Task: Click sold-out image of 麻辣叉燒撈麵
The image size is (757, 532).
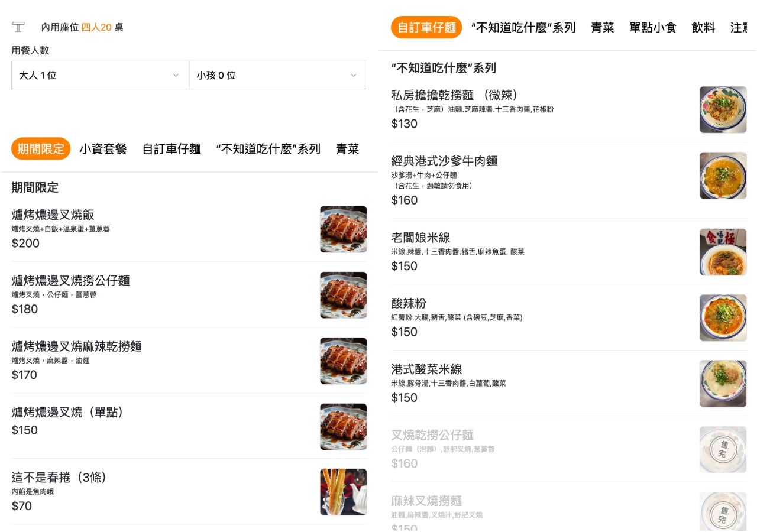Action: pos(723,512)
